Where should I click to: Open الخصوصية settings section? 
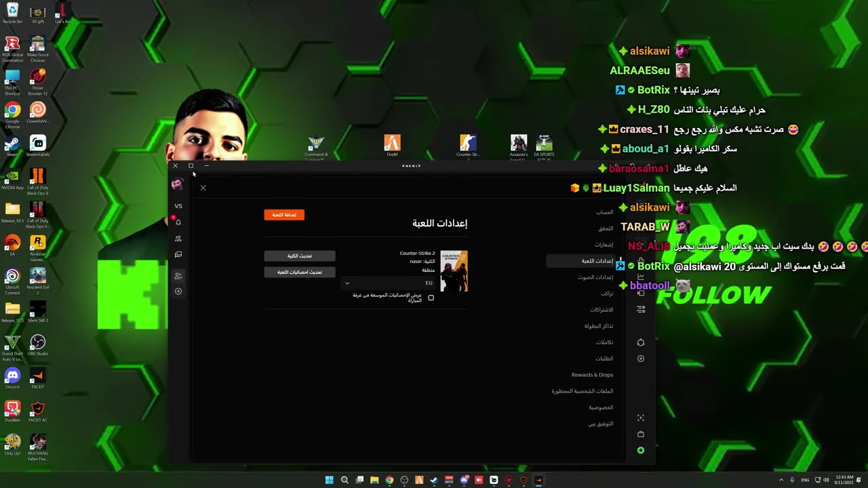coord(601,407)
